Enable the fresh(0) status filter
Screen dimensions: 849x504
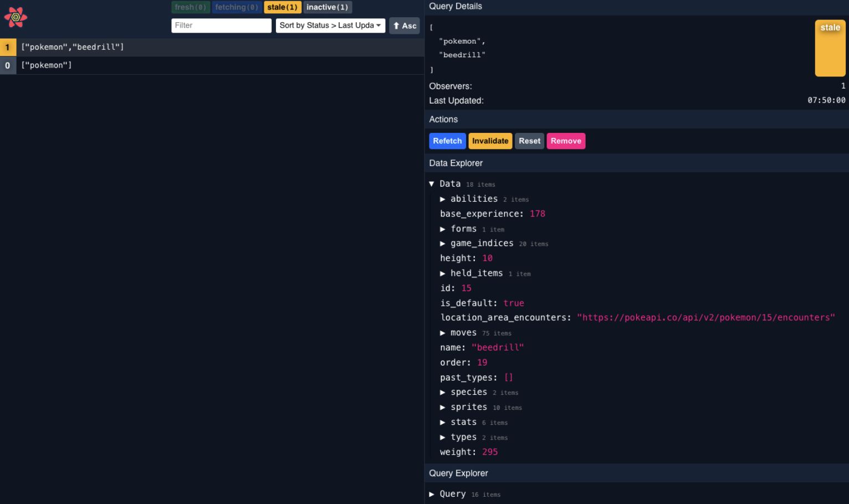191,7
